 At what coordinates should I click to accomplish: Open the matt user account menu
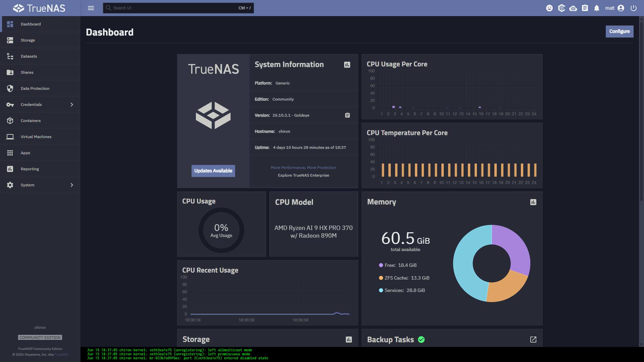[x=614, y=8]
